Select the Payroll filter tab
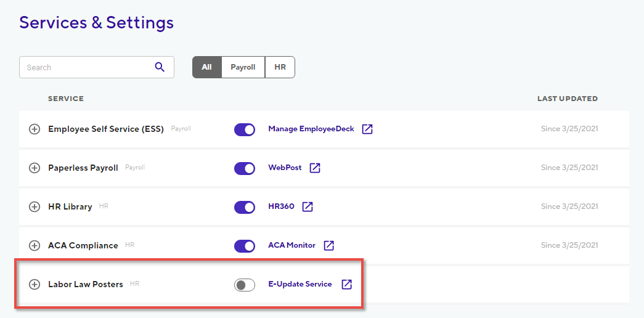644x318 pixels. pos(243,67)
